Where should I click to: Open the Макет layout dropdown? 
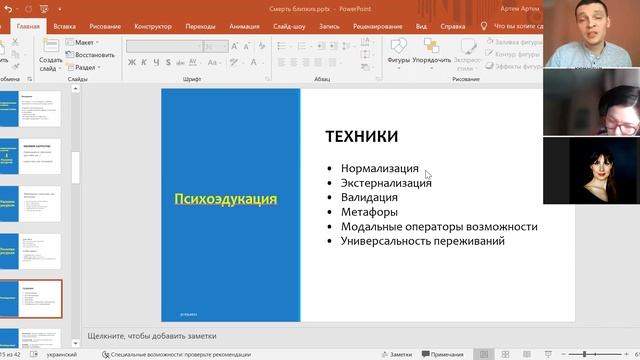coord(82,42)
